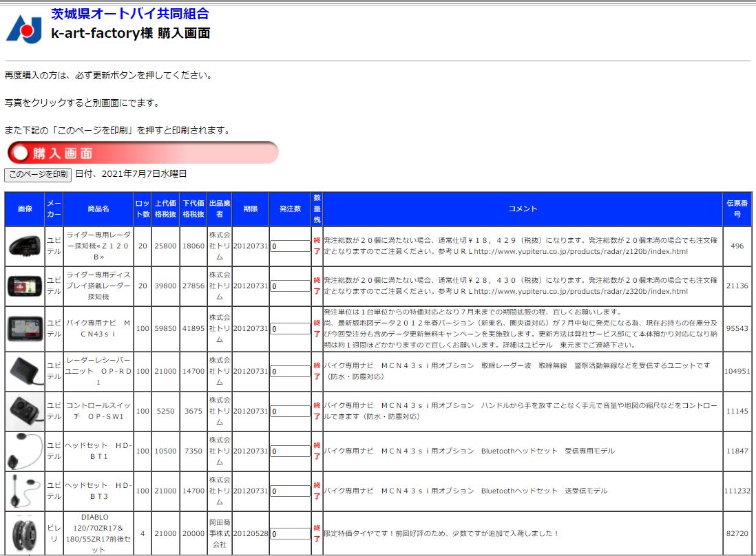Viewport: 756px width, 556px height.
Task: Click product name ライダー専用レーダー探知機 Z120B
Action: (x=98, y=246)
